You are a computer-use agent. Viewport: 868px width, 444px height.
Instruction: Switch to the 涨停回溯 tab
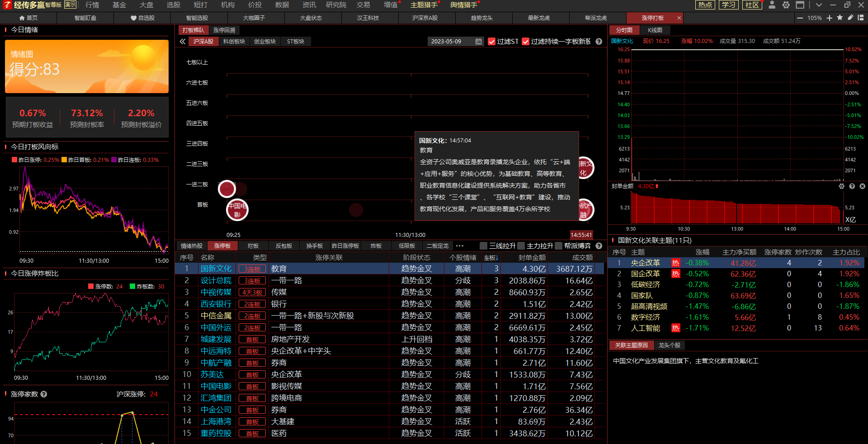click(224, 30)
